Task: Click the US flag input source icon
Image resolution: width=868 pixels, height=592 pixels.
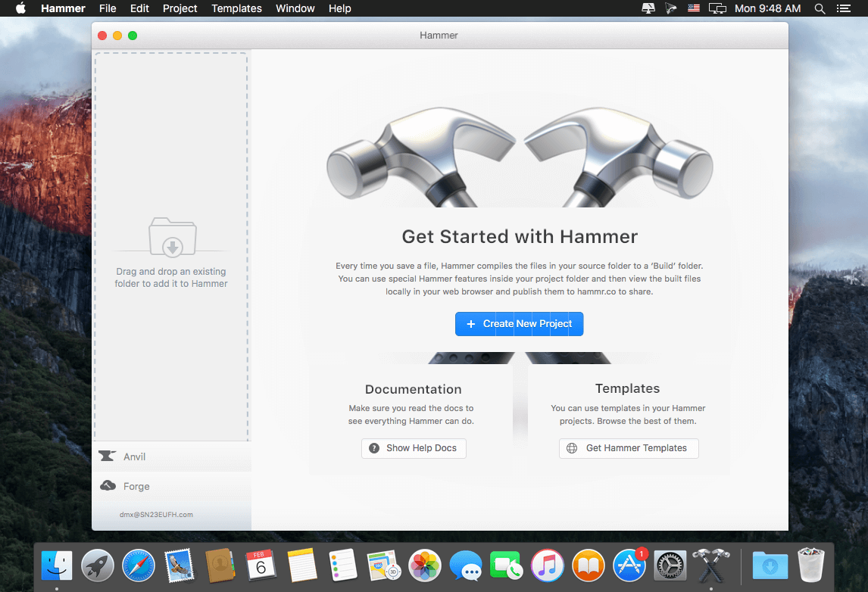Action: (694, 8)
